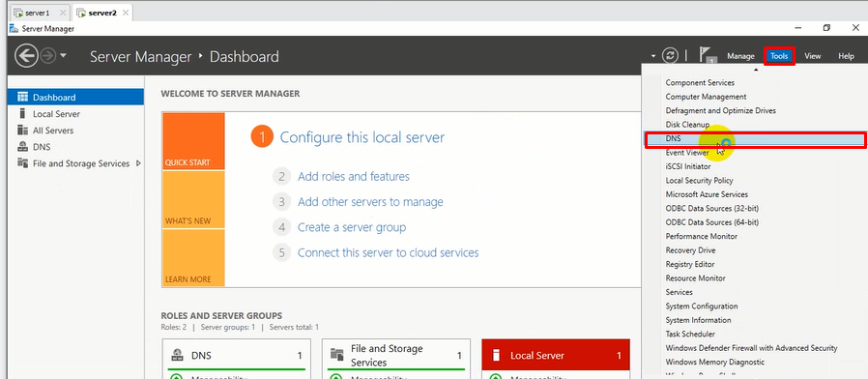Click Add roles and features link

[x=354, y=176]
